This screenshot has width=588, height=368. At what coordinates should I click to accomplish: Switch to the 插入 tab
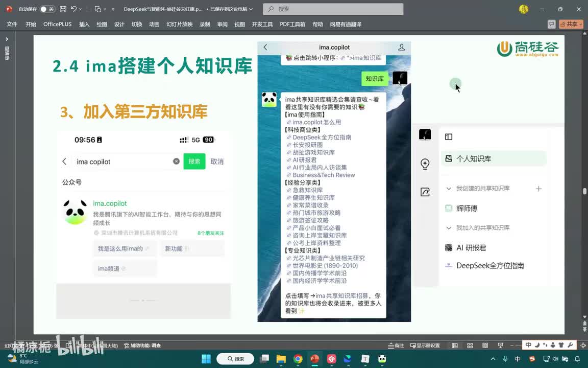tap(84, 24)
